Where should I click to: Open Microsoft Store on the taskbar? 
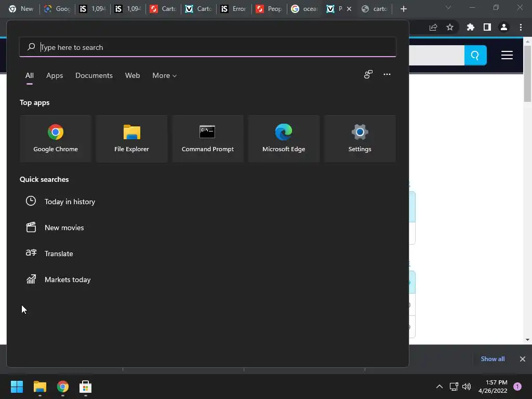[x=86, y=387]
